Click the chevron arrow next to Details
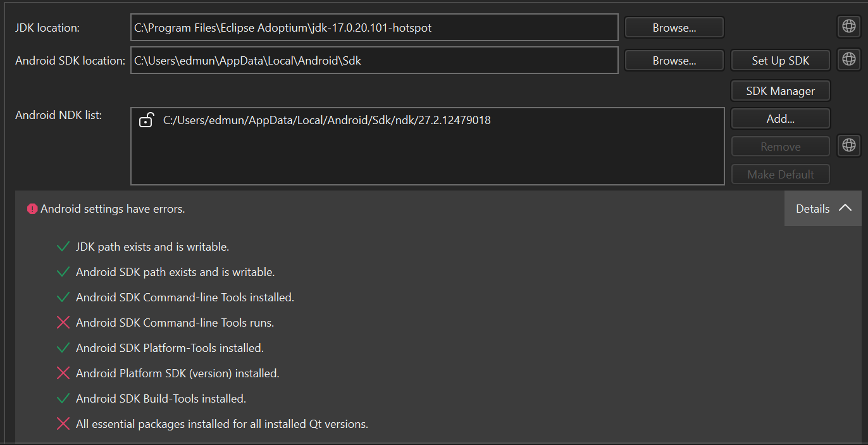Viewport: 868px width, 445px height. tap(845, 208)
